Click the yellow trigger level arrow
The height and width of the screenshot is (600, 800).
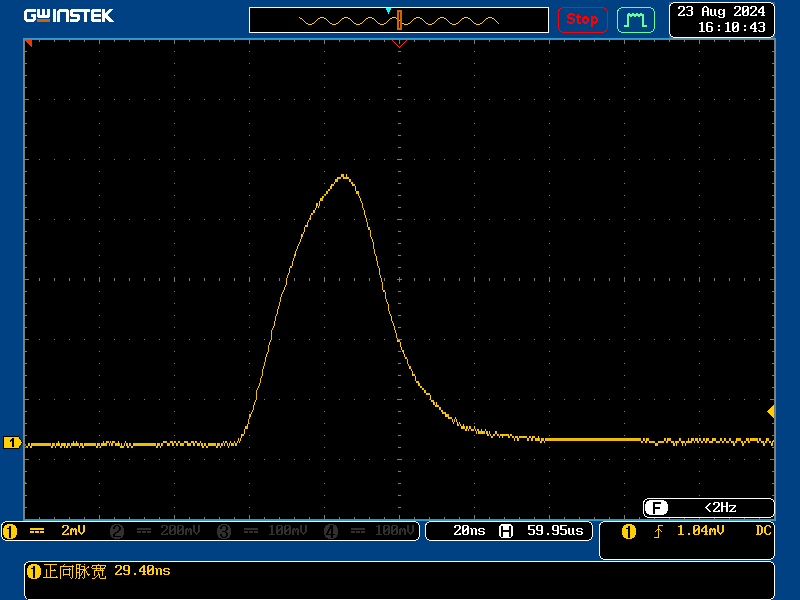pos(770,412)
